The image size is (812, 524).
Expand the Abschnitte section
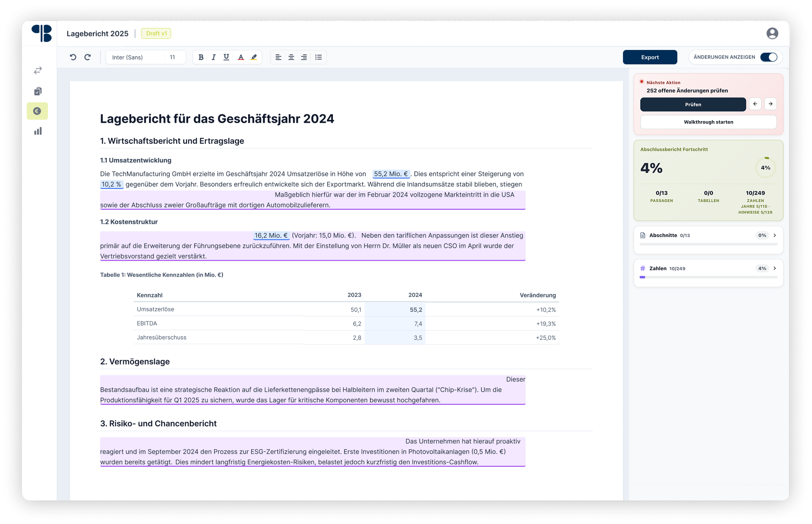(774, 235)
